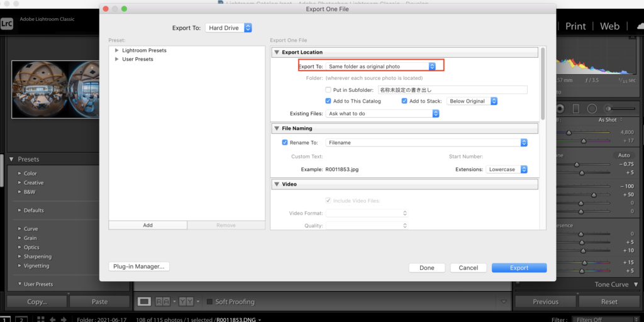Open the As Shot white balance dropdown
644x322 pixels.
[x=610, y=120]
